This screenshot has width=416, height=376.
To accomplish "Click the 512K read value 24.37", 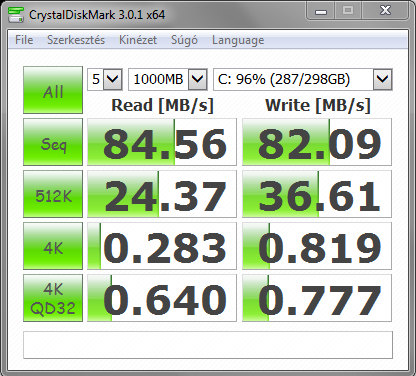I will pyautogui.click(x=162, y=194).
